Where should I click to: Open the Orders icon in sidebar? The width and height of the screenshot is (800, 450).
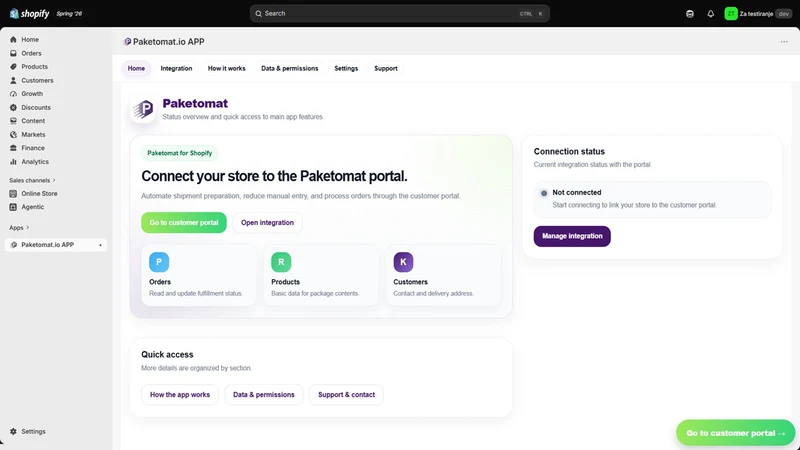tap(13, 53)
